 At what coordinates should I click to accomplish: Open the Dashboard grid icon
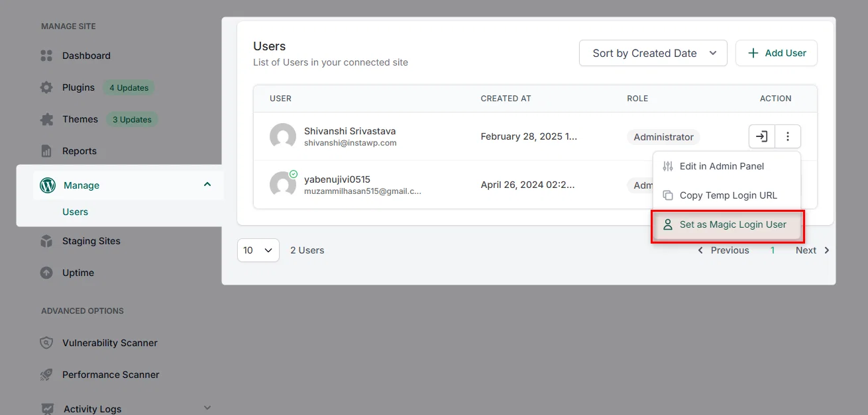click(x=46, y=56)
